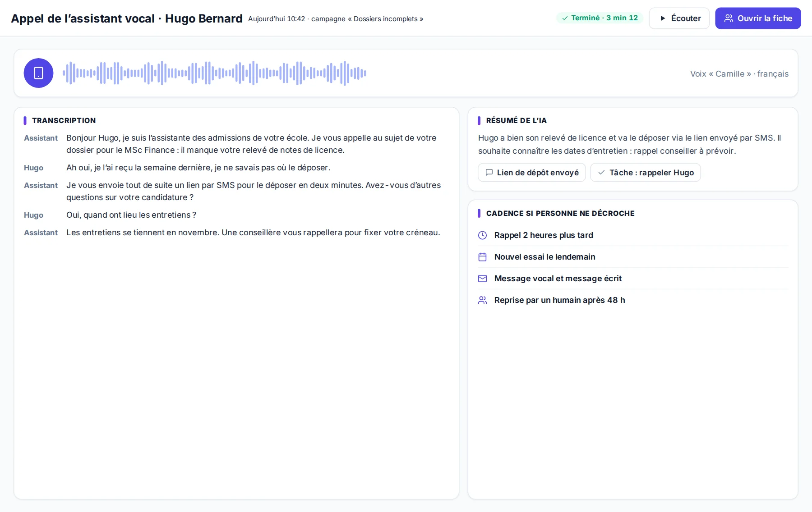This screenshot has height=512, width=812.
Task: Click the transcript line starting Bonjour Hugo
Action: click(x=251, y=144)
